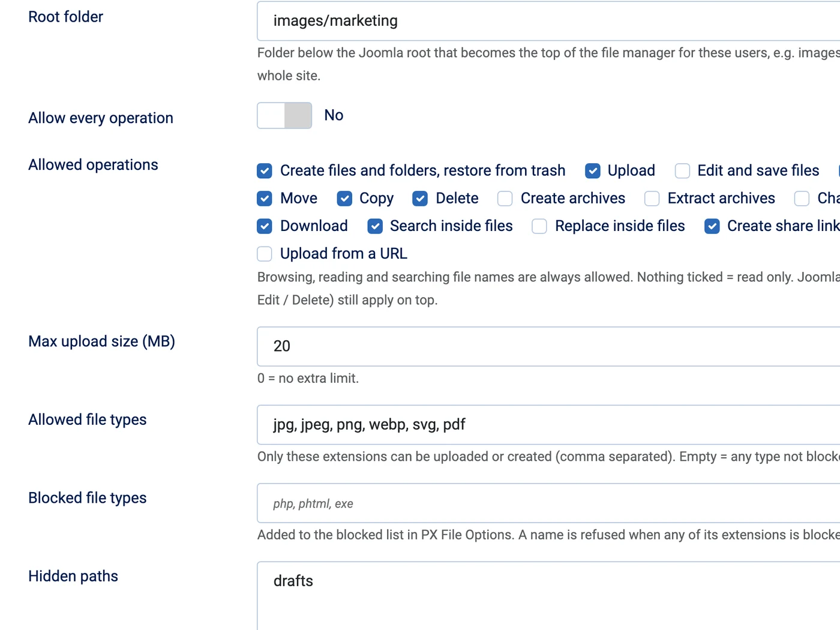Click the Max upload size (MB) label
Viewport: 840px width, 630px height.
[101, 341]
